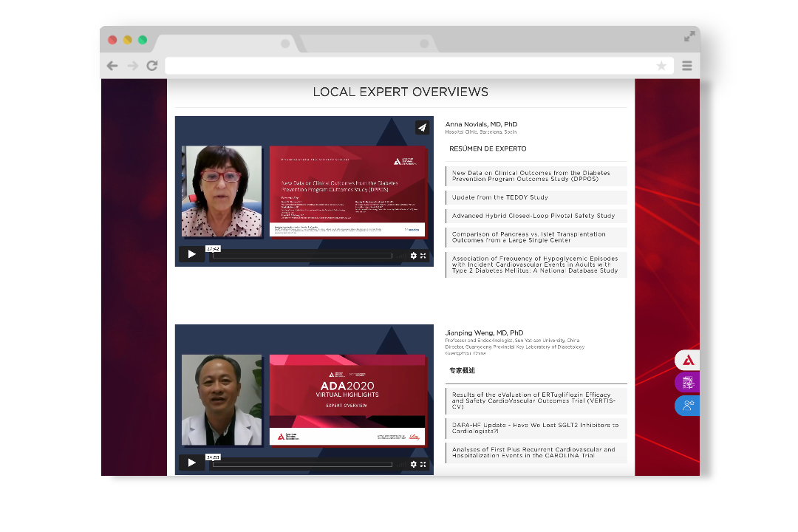Open the browser hamburger menu
Viewport: 798px width, 532px height.
tap(687, 66)
